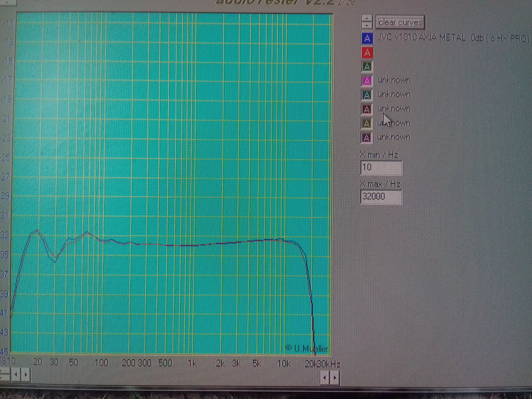This screenshot has width=532, height=399.
Task: Toggle the magenta curve A button
Action: click(x=367, y=81)
